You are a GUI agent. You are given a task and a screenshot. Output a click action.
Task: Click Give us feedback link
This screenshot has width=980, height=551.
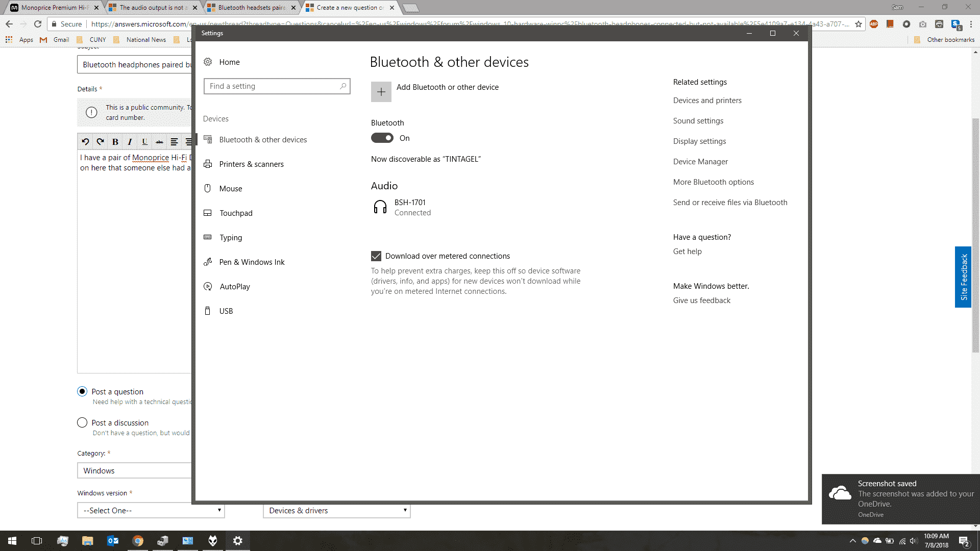click(x=701, y=300)
